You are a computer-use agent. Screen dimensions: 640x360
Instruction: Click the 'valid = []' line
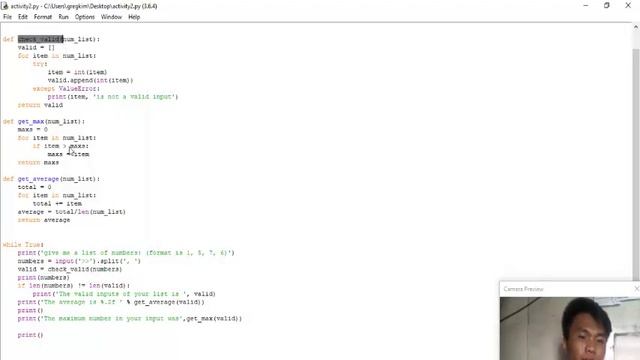click(36, 47)
